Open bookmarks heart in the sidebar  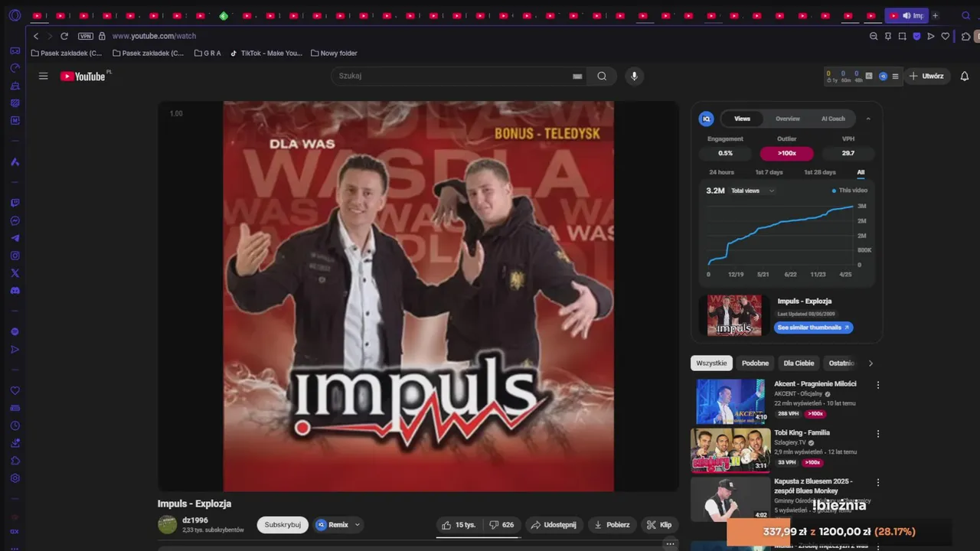[15, 390]
